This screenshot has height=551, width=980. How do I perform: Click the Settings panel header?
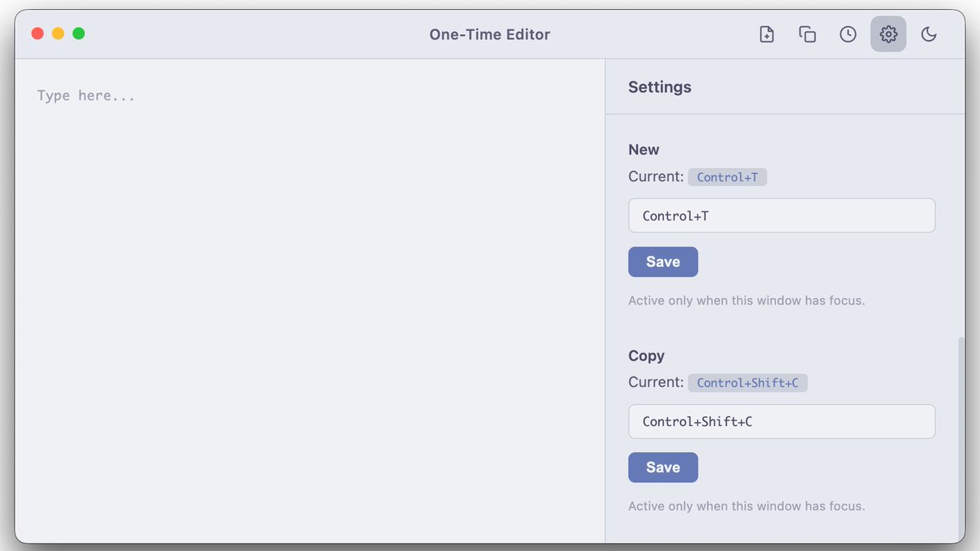(x=660, y=87)
